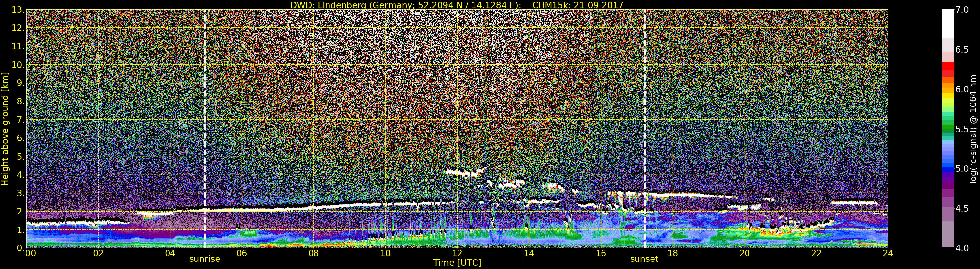Click the 'sunrise' label below the time axis

(205, 259)
